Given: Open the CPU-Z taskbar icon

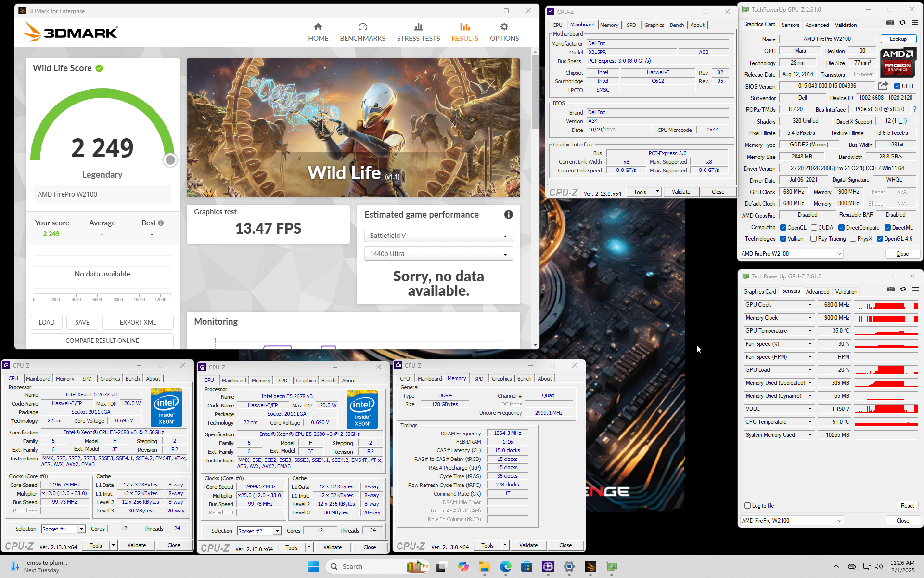Looking at the screenshot, I should pos(548,566).
